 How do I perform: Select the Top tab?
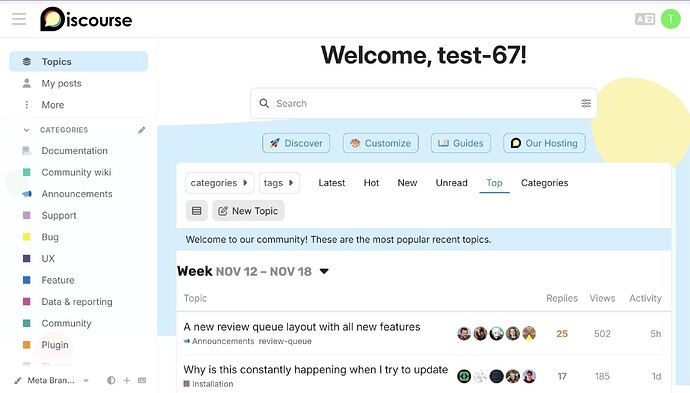[494, 183]
